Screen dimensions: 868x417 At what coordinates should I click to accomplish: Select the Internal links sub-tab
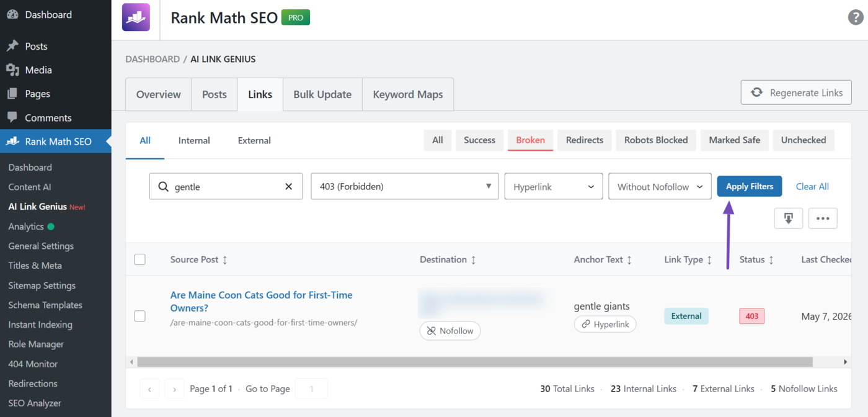click(x=194, y=140)
